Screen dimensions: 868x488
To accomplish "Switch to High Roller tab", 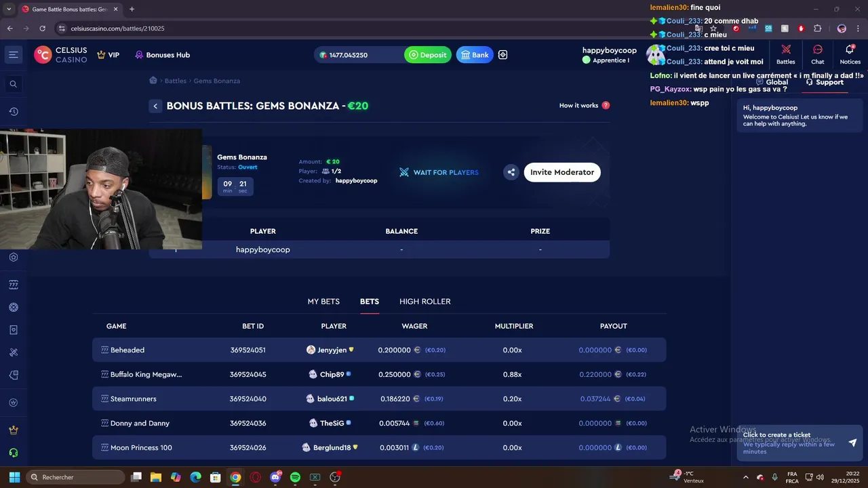I will pos(425,302).
